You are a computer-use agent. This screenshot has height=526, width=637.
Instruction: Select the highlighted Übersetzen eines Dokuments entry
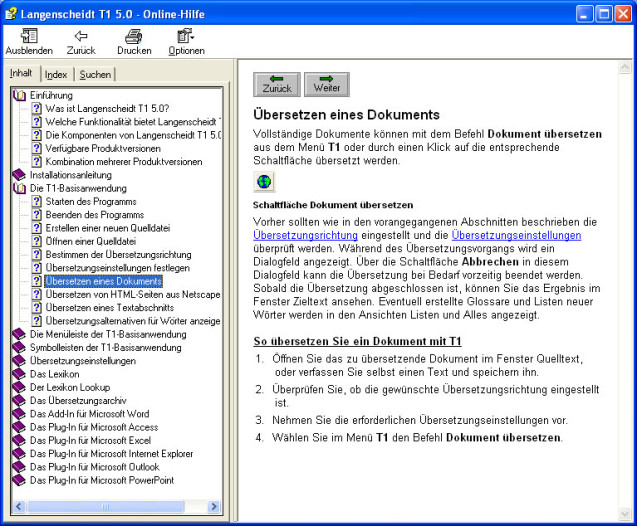(104, 281)
